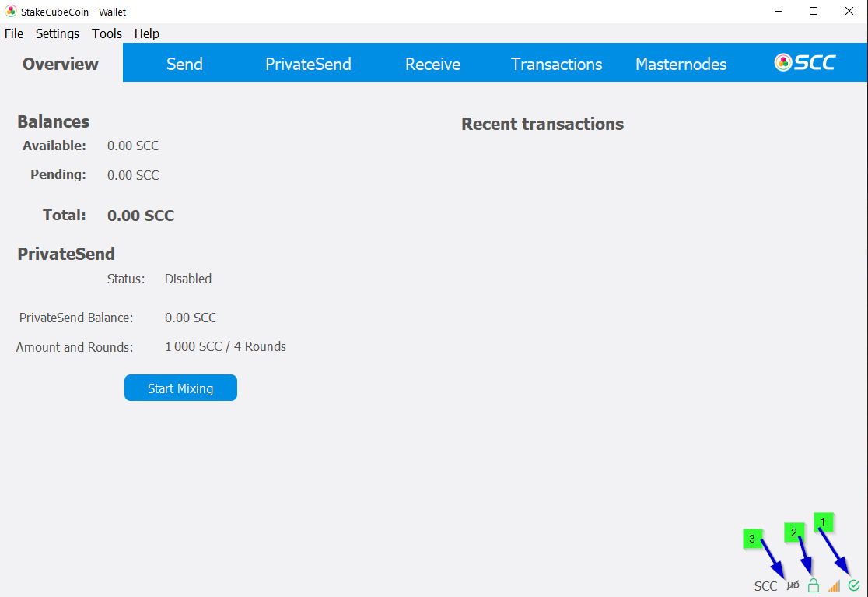868x597 pixels.
Task: Switch to the Overview tab
Action: click(61, 64)
